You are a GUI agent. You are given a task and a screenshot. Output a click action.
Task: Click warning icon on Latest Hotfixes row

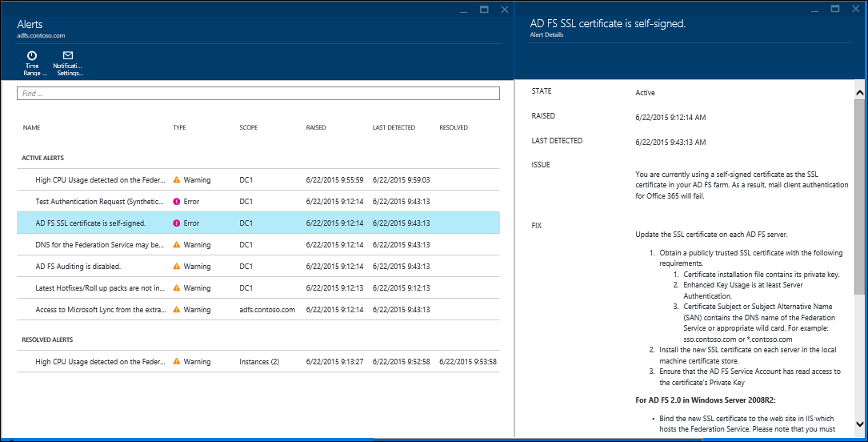tap(177, 288)
